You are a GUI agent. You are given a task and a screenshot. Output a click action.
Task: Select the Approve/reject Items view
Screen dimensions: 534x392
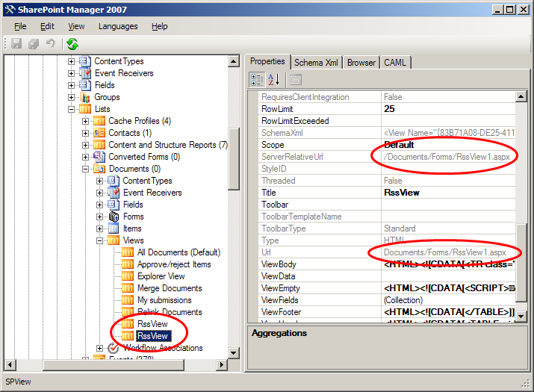coord(174,264)
